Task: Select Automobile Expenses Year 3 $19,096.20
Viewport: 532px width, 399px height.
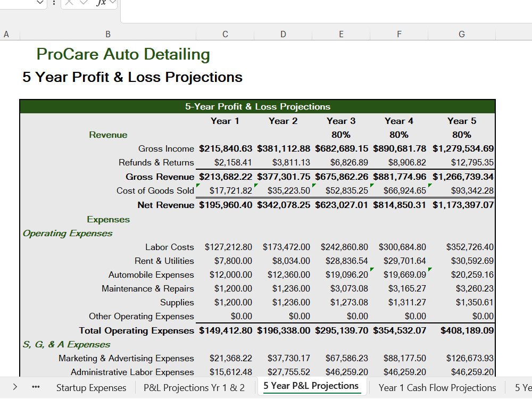Action: click(x=346, y=275)
